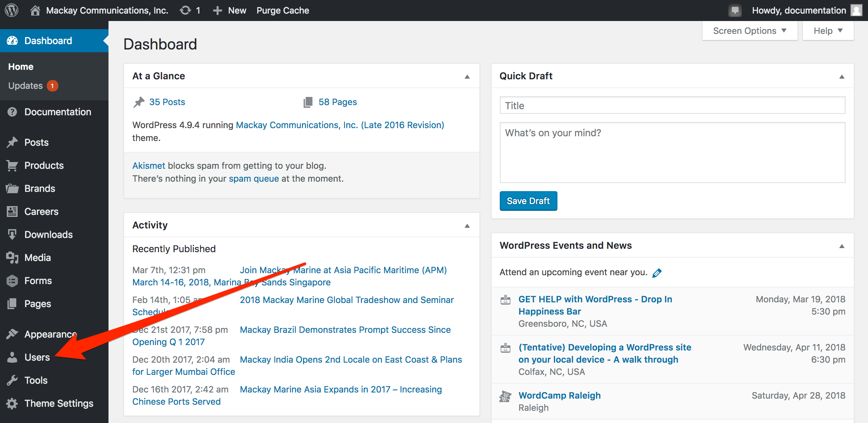Open Mackay Marine Asia Expands in 2017 post
Screen dimensions: 868x423
coord(341,389)
